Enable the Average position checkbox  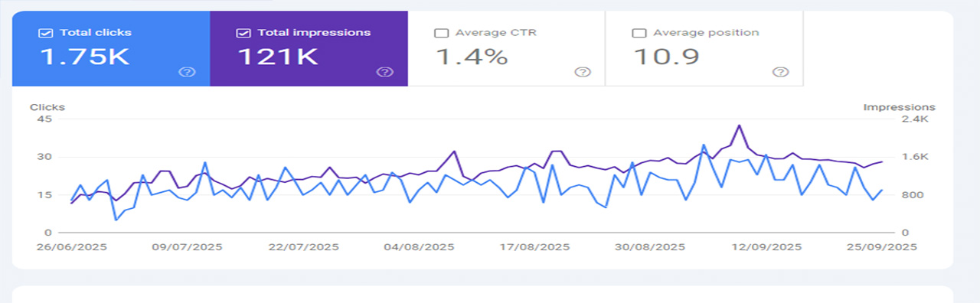click(x=639, y=33)
